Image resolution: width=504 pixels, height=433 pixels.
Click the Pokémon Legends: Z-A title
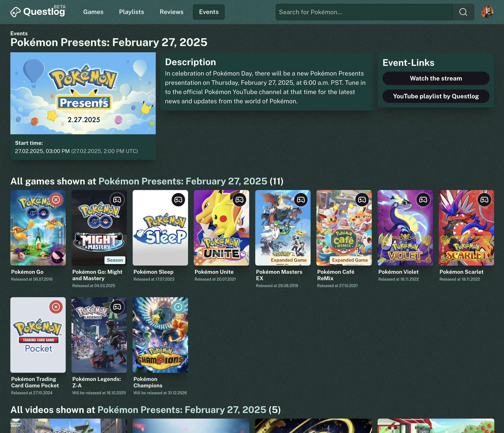click(x=96, y=382)
